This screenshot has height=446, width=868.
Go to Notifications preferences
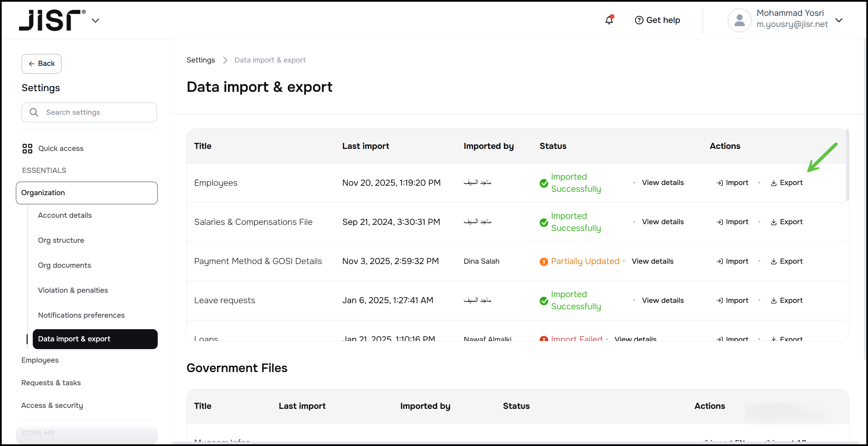coord(81,315)
